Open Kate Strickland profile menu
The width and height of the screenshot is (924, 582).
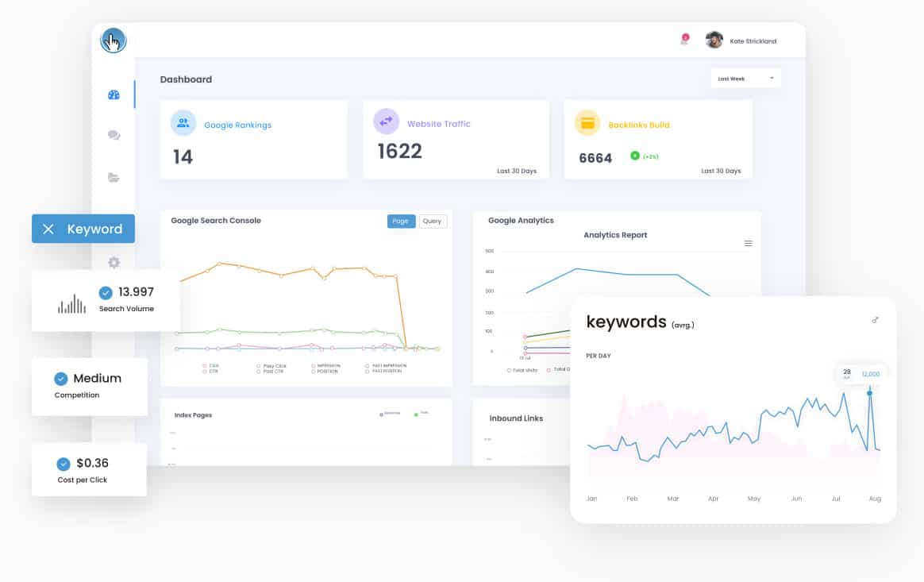coord(741,40)
